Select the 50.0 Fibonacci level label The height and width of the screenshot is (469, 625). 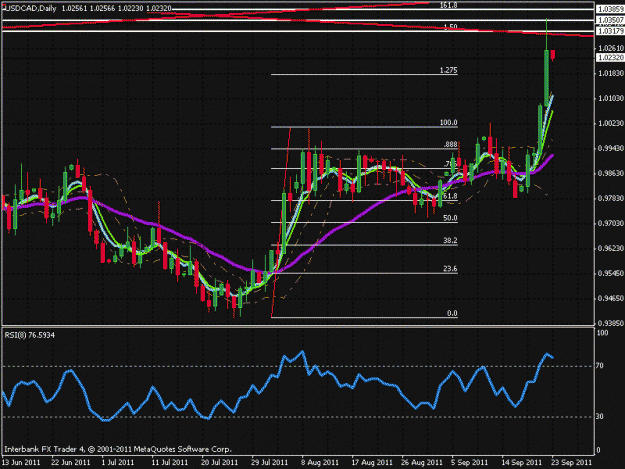(x=450, y=218)
